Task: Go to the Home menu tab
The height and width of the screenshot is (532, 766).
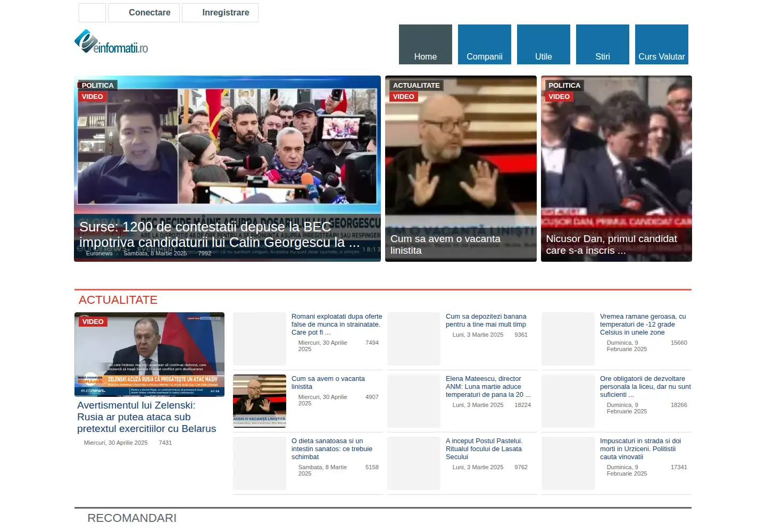Action: tap(426, 45)
